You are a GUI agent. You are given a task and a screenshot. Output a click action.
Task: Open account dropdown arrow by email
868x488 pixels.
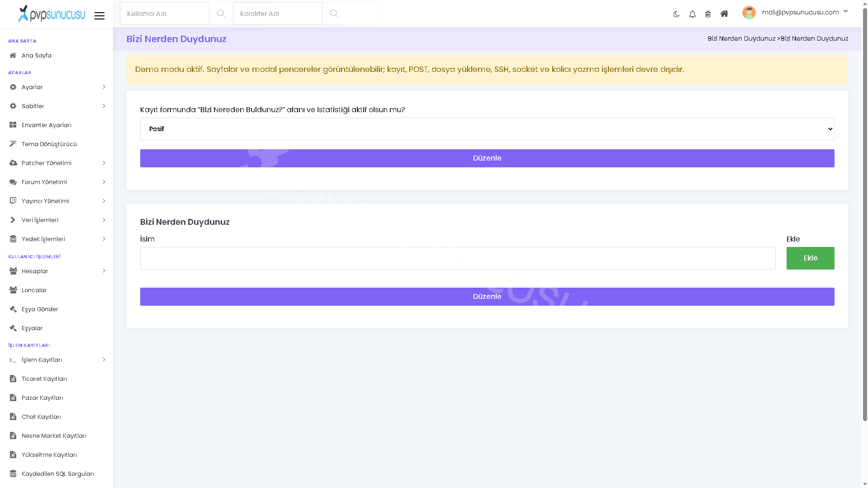pos(845,12)
